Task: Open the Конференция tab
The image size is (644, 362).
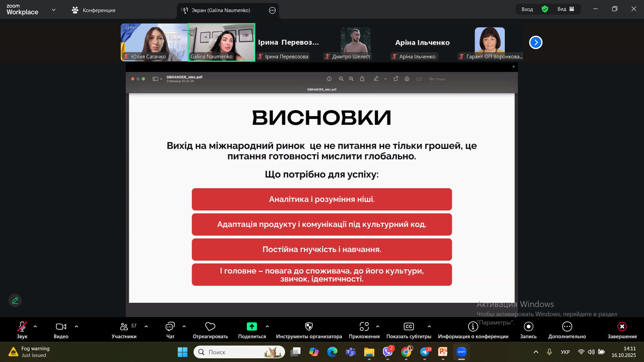Action: (x=93, y=10)
